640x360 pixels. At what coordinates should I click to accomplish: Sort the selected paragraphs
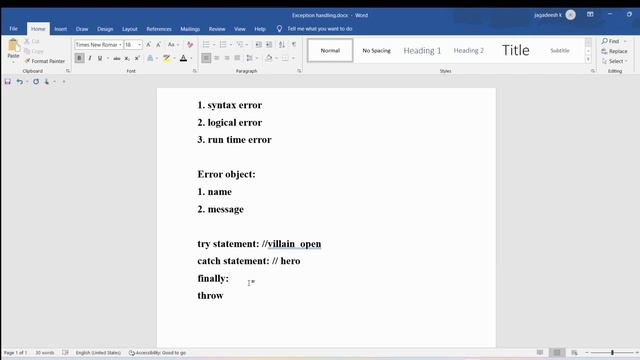pos(282,44)
